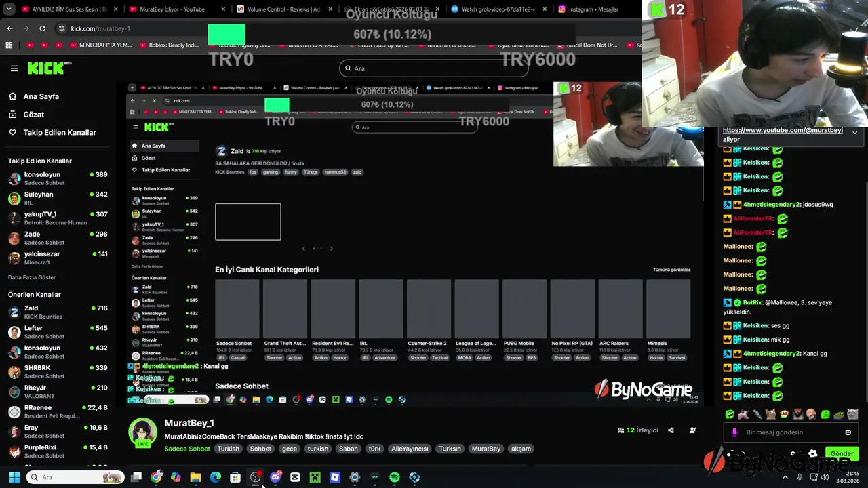Open Windows Start menu
Viewport: 868px width, 488px height.
[14, 477]
